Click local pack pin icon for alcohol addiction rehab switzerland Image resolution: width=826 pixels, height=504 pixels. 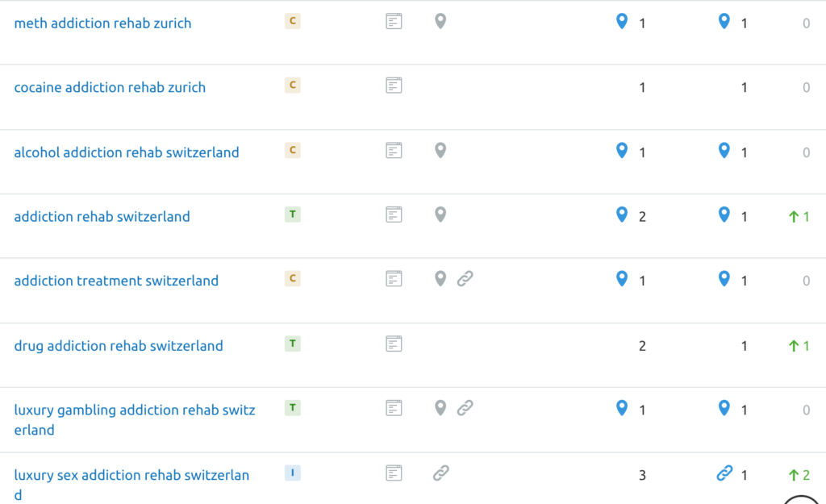tap(440, 151)
